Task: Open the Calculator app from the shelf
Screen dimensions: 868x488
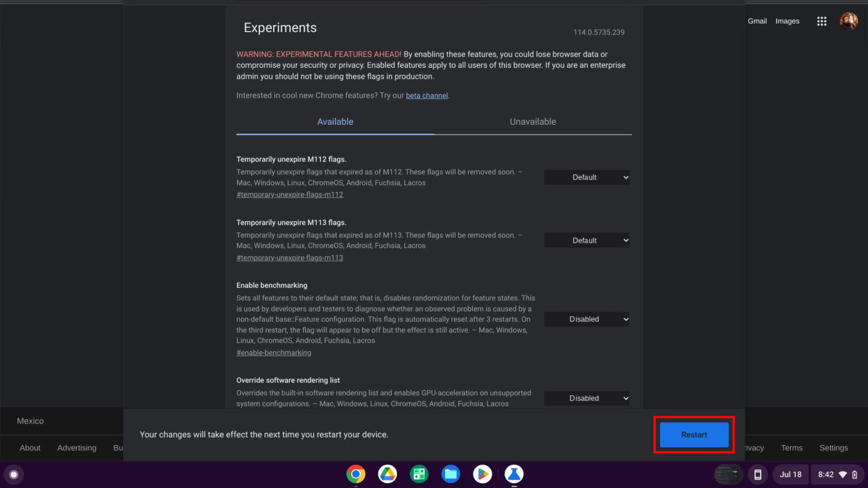Action: click(419, 474)
